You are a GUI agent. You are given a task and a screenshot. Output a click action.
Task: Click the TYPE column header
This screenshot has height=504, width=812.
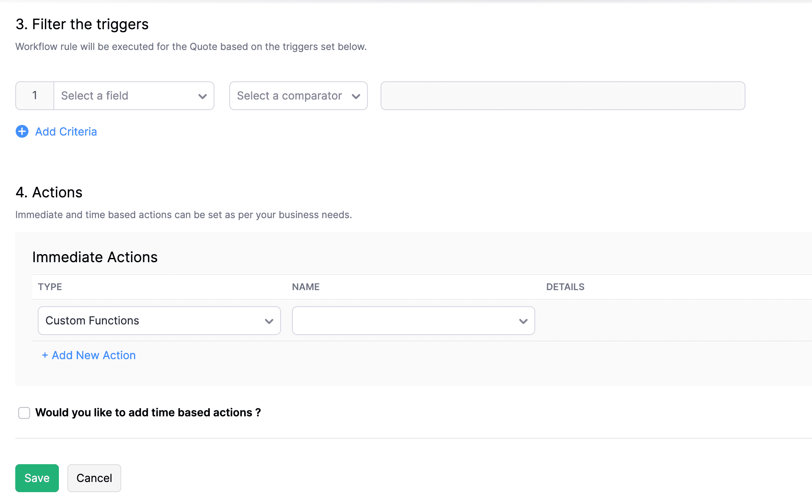pos(50,287)
